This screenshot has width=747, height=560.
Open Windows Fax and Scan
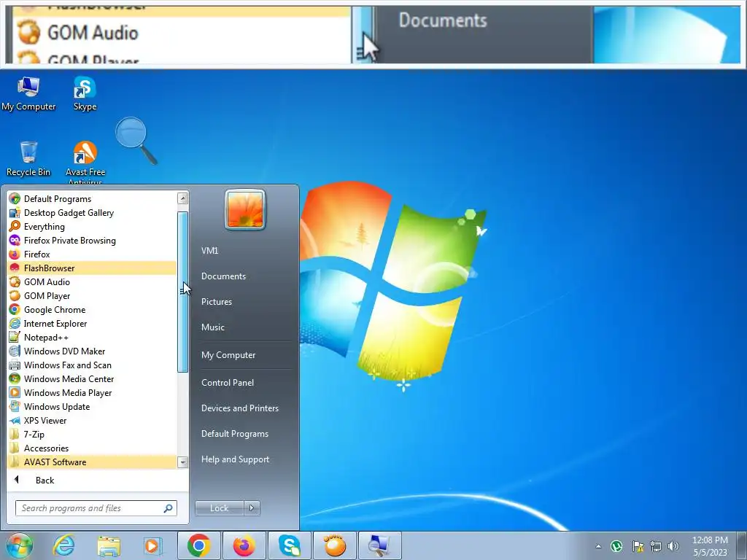(x=92, y=365)
